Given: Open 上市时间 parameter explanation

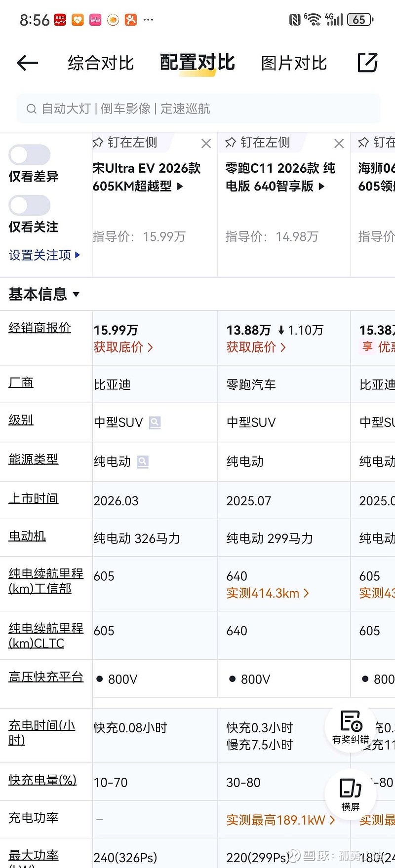Looking at the screenshot, I should pos(33,498).
